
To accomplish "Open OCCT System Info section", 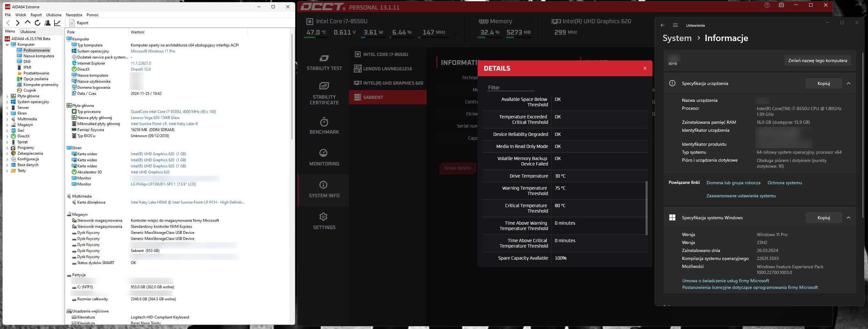I will 324,190.
